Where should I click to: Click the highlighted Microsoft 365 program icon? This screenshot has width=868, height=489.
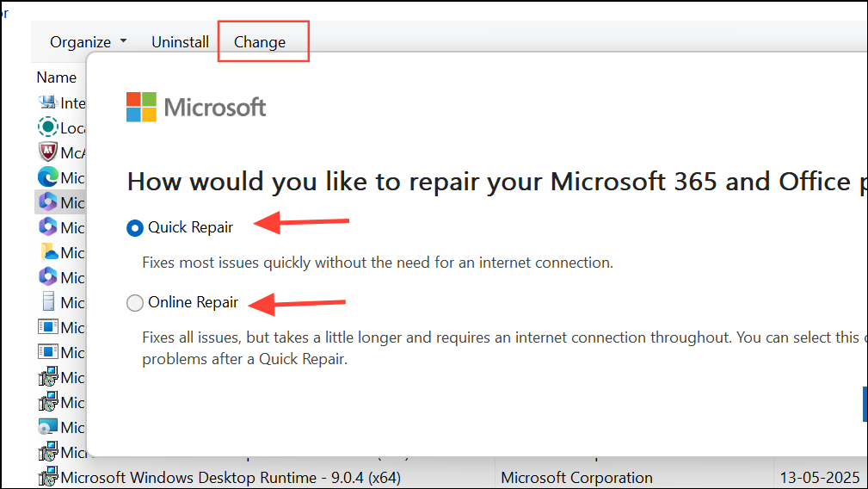[x=47, y=202]
